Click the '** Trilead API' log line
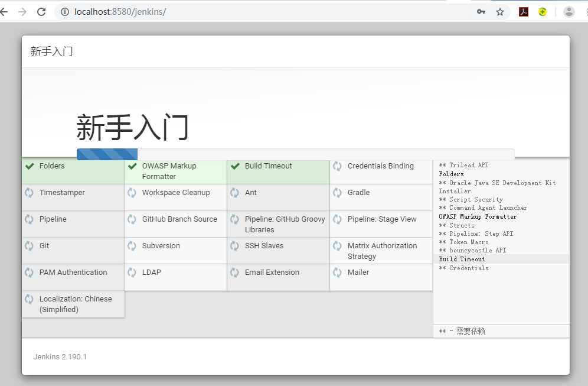This screenshot has width=588, height=386. coord(464,165)
